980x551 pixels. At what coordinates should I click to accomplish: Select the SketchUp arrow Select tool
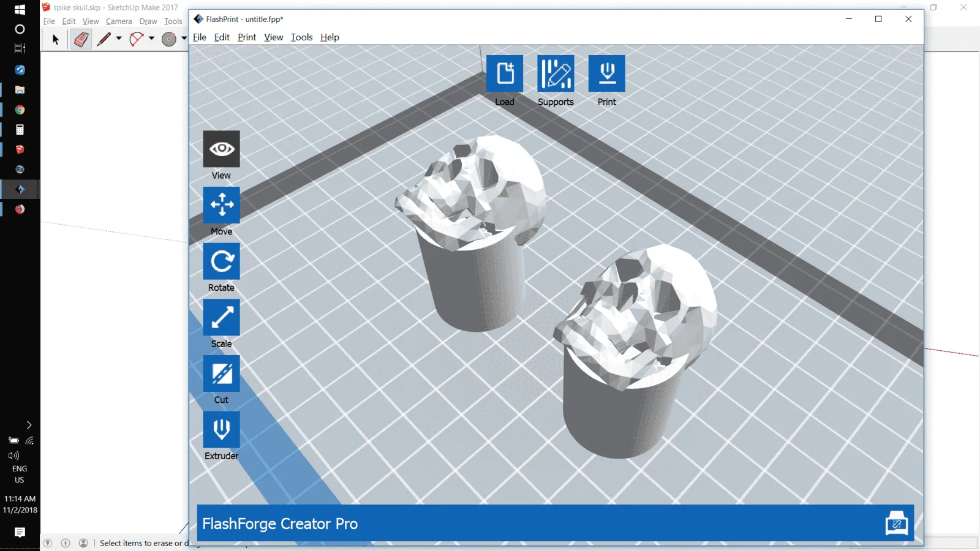(56, 40)
